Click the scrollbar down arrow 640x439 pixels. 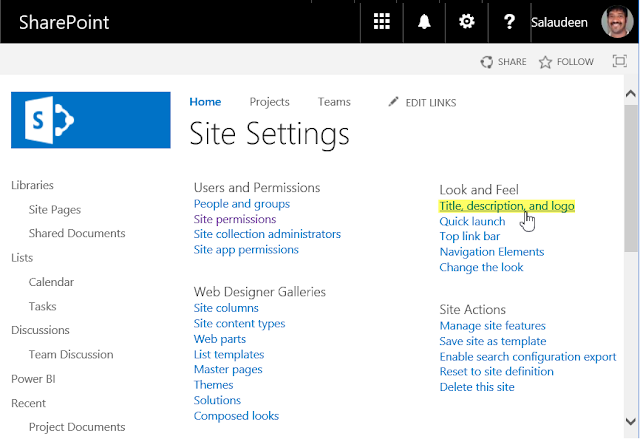coord(631,421)
